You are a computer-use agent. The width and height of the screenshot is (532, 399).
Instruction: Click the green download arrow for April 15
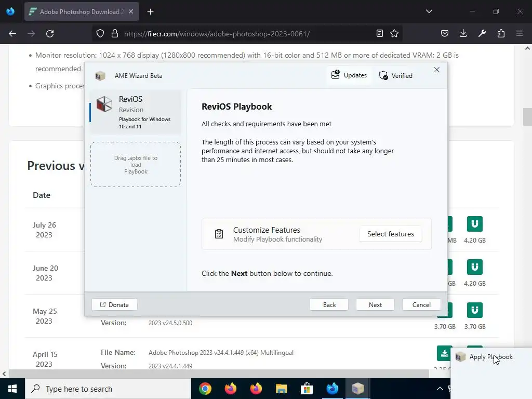point(445,353)
